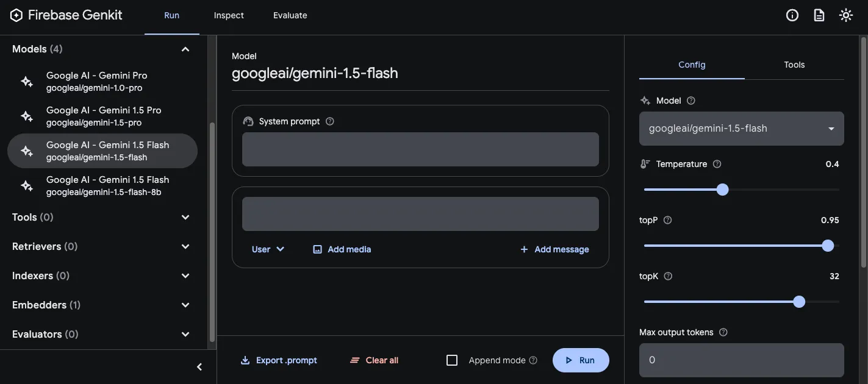
Task: Click Export .prompt button
Action: tap(279, 360)
